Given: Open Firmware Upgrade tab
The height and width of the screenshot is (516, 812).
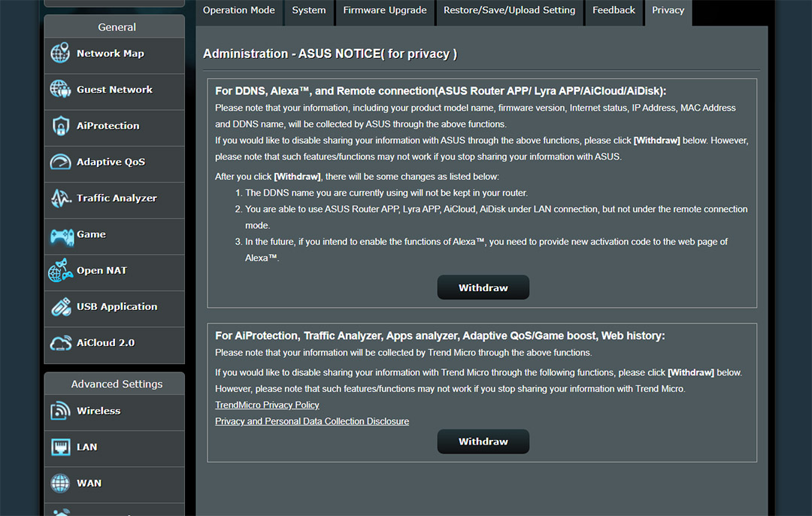Looking at the screenshot, I should point(385,12).
